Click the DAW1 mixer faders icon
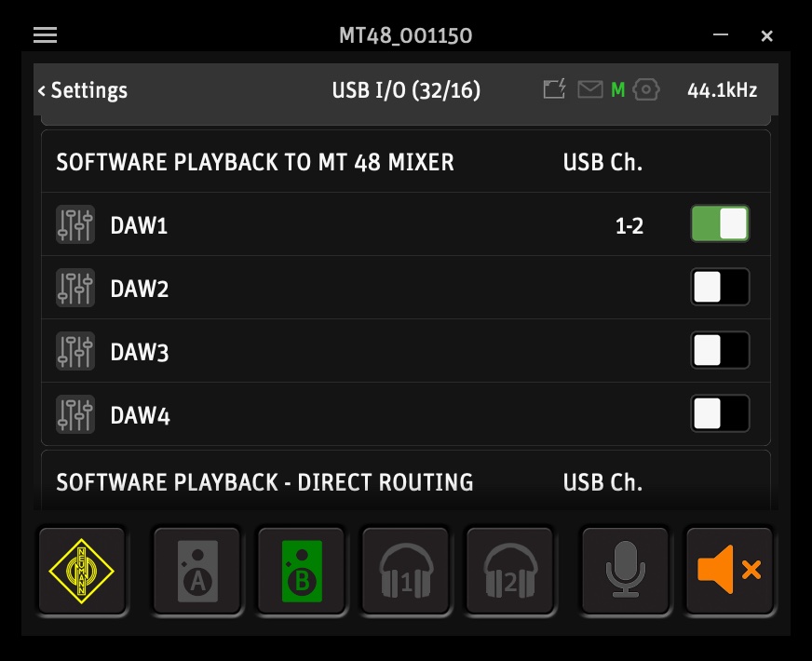 coord(75,225)
